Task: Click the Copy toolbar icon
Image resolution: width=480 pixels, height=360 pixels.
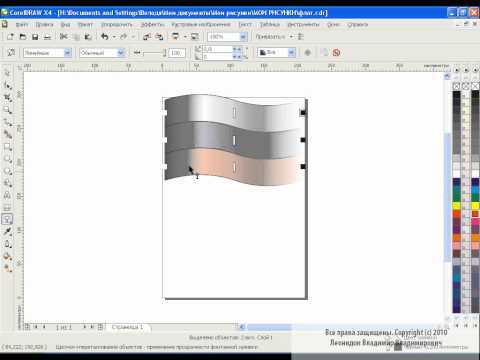Action: [x=76, y=37]
